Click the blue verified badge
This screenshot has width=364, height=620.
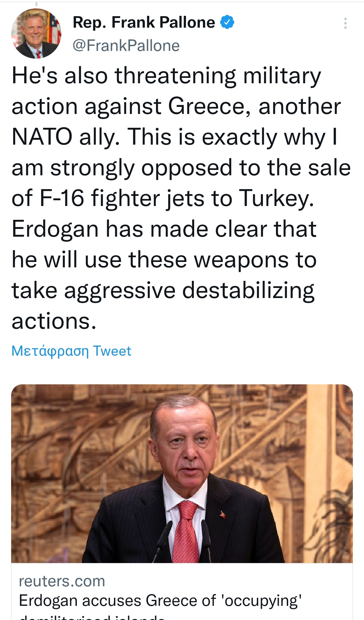click(227, 22)
